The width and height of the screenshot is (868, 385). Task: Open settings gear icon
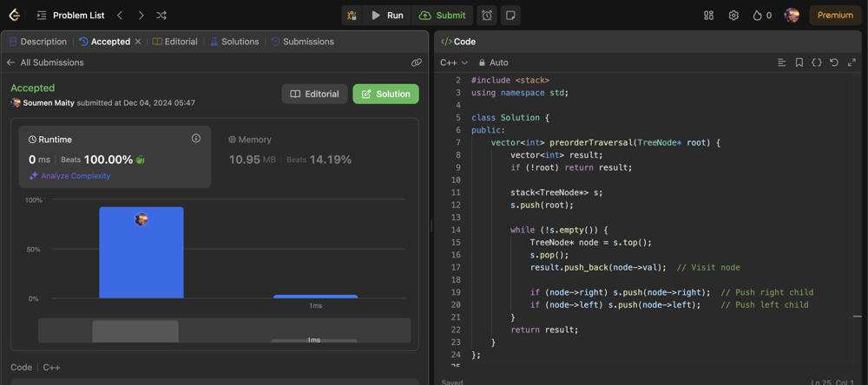coord(733,15)
